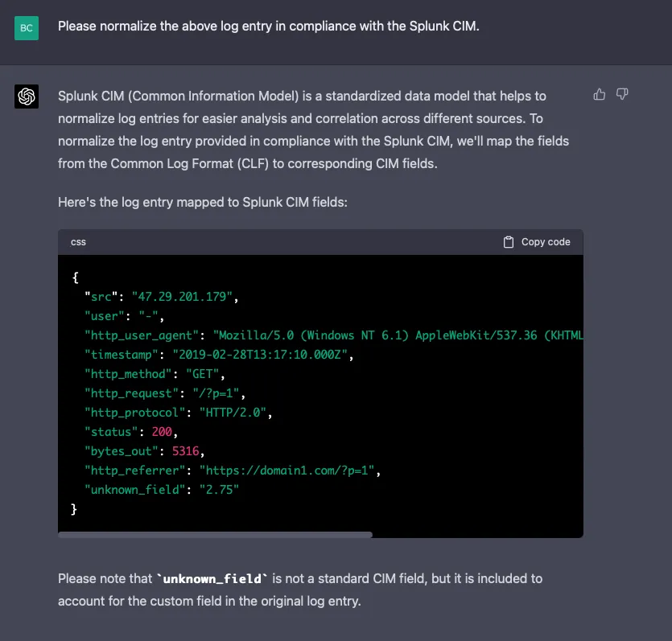
Task: Click the "HTTP/2.0" value
Action: coord(233,413)
